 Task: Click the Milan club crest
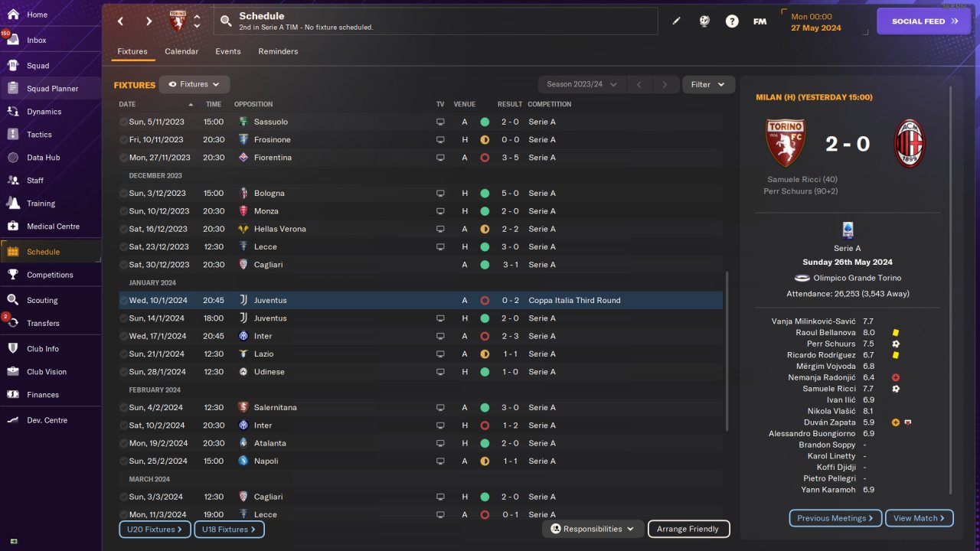pyautogui.click(x=910, y=144)
